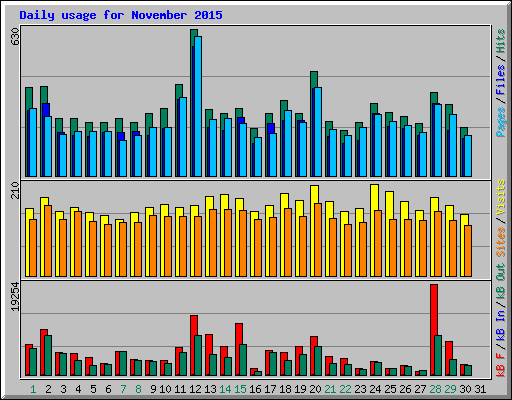The image size is (512, 400).
Task: Select day label 20 on the x-axis
Action: (315, 389)
